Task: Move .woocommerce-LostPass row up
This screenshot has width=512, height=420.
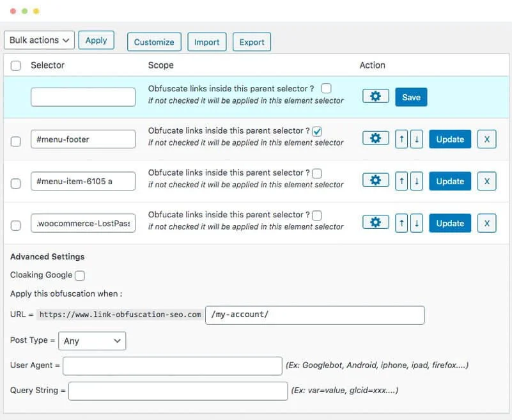Action: tap(401, 223)
